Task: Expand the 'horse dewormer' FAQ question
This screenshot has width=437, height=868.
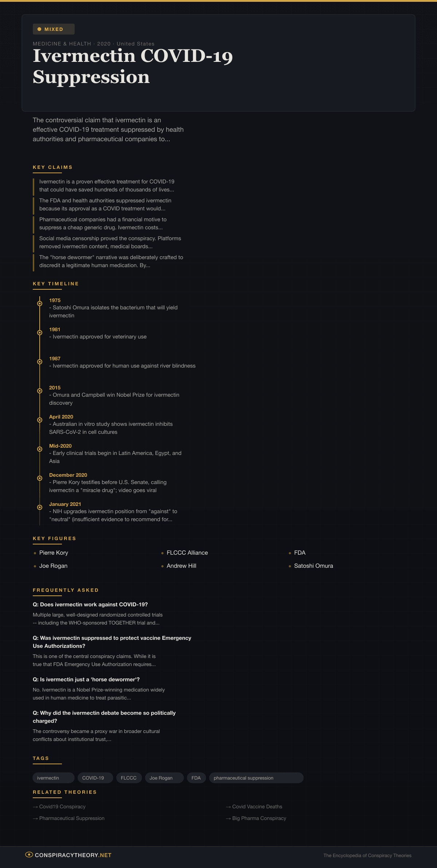Action: pyautogui.click(x=86, y=679)
